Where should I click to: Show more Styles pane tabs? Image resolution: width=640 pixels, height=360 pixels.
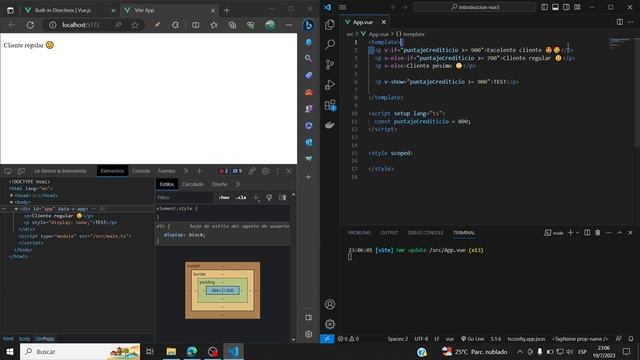(x=238, y=184)
